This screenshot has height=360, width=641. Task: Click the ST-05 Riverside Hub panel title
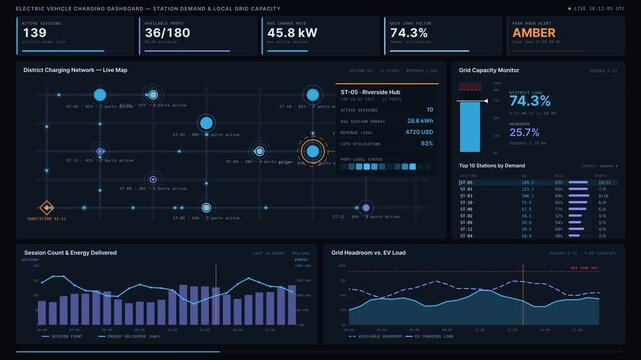tap(370, 92)
